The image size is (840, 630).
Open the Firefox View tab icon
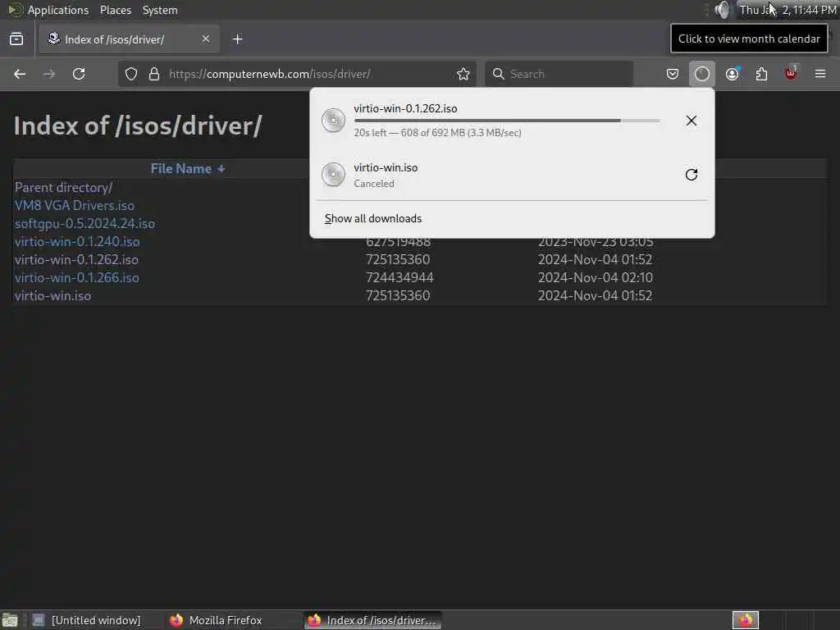coord(16,39)
